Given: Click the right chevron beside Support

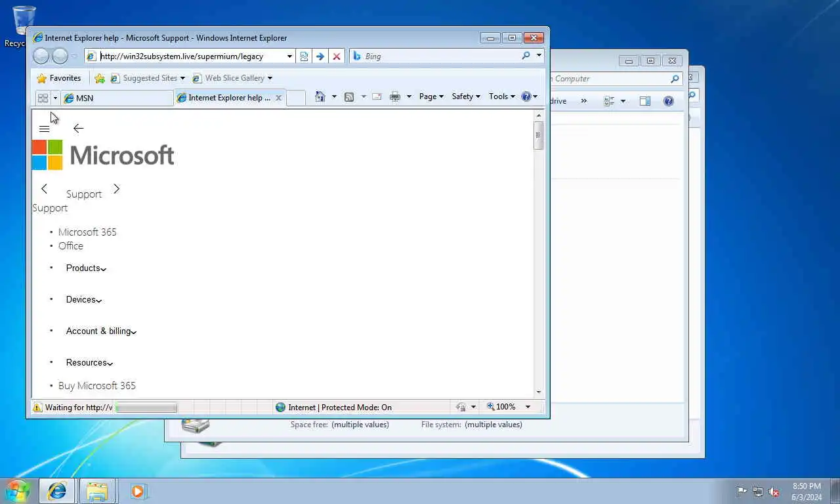Looking at the screenshot, I should point(116,189).
